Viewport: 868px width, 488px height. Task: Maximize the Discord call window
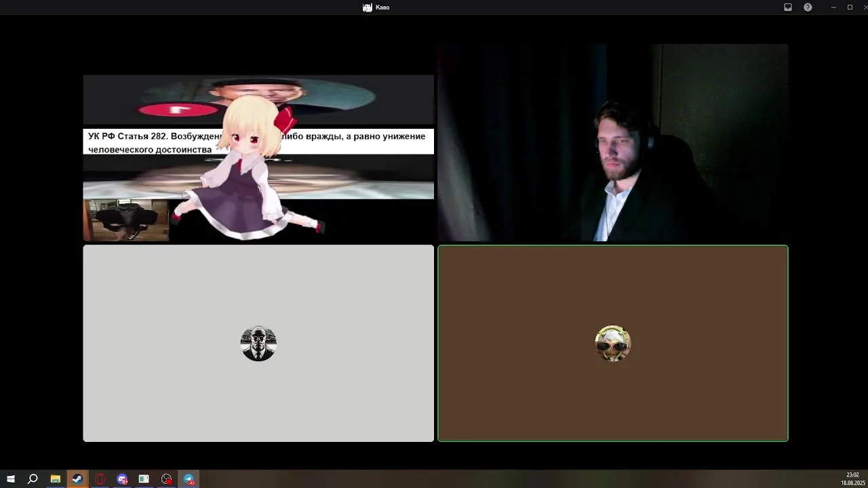click(850, 7)
